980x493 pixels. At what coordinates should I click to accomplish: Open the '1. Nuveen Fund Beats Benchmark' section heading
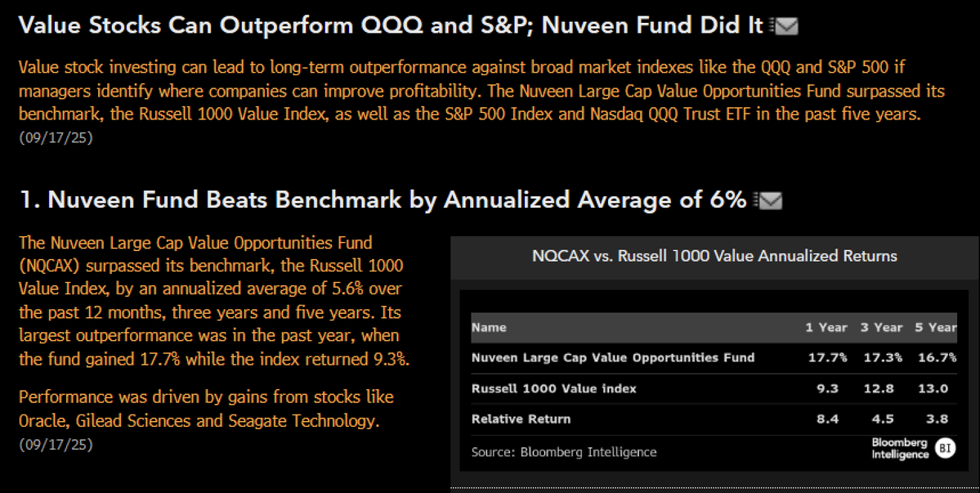point(383,200)
